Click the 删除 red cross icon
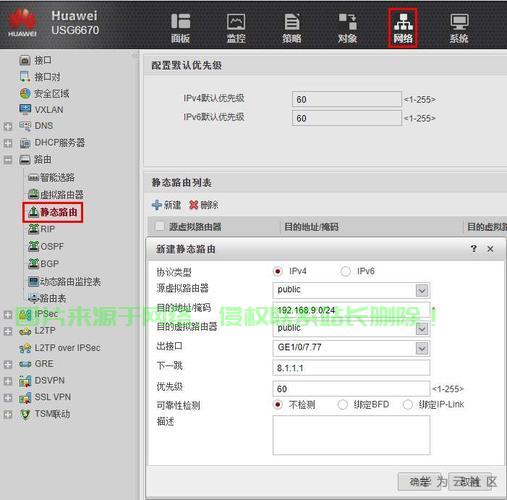 click(194, 205)
